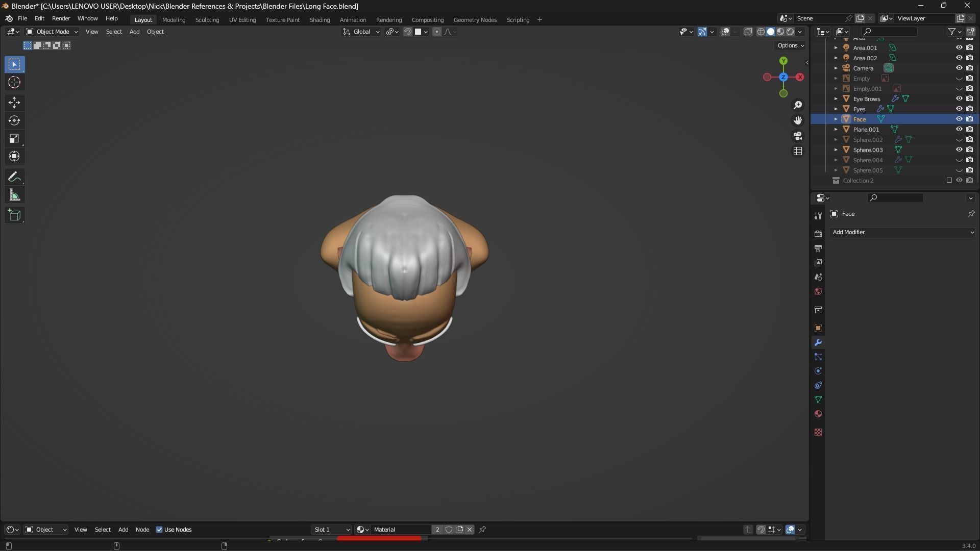Select the Scale tool
This screenshot has width=980, height=551.
click(14, 138)
